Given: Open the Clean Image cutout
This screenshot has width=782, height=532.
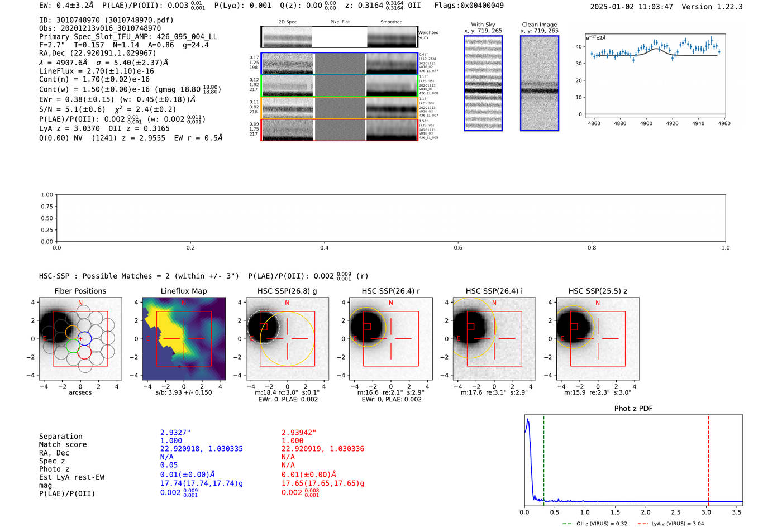Looking at the screenshot, I should click(x=540, y=83).
